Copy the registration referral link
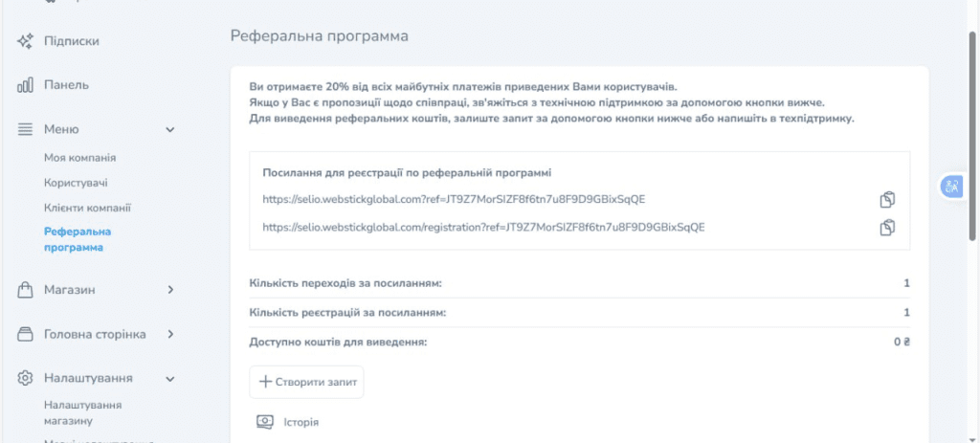Image resolution: width=980 pixels, height=443 pixels. click(887, 228)
